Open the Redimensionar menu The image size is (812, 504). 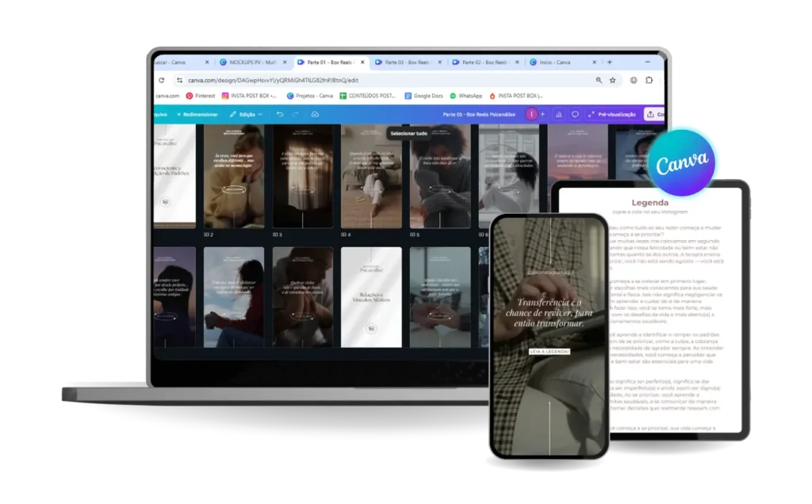tap(197, 114)
